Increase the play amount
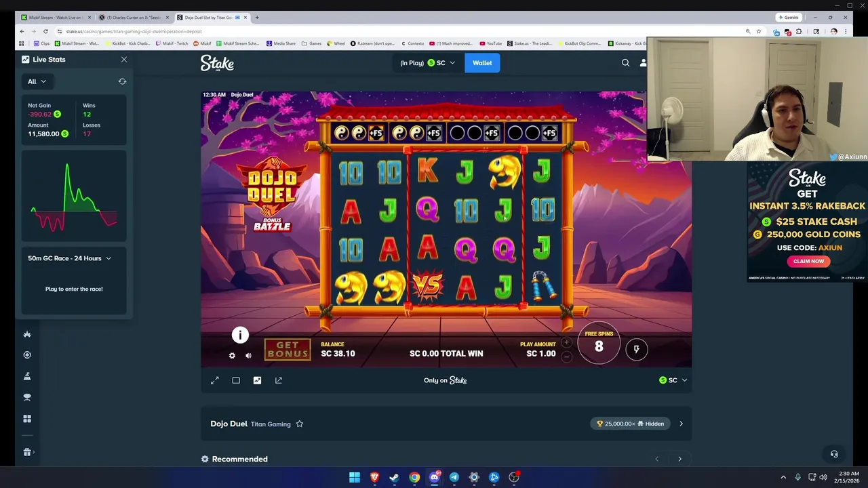The height and width of the screenshot is (488, 868). [567, 343]
